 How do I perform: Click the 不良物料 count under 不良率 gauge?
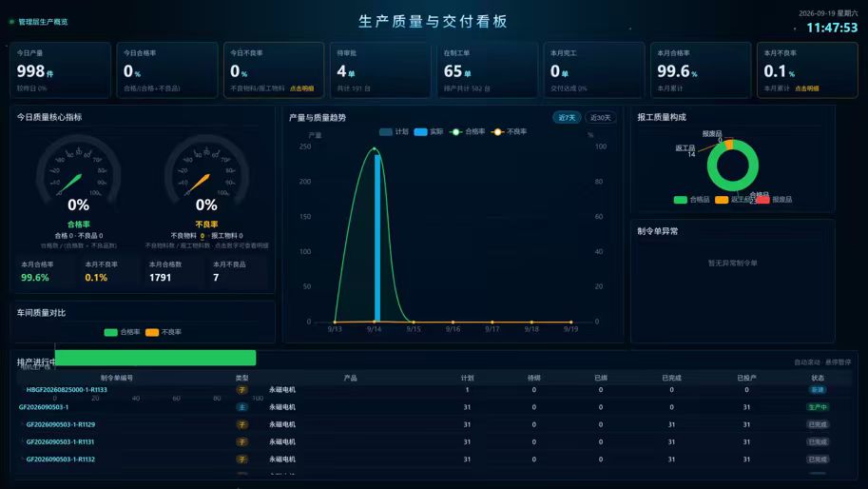coord(203,236)
